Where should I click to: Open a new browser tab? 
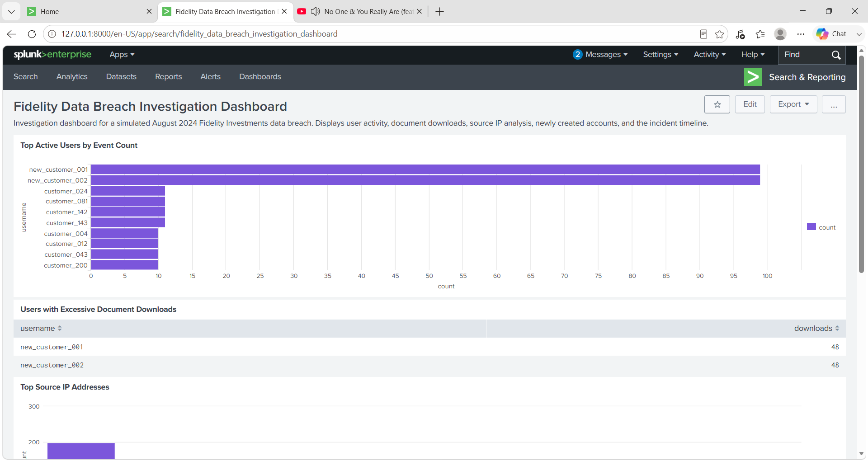(439, 12)
